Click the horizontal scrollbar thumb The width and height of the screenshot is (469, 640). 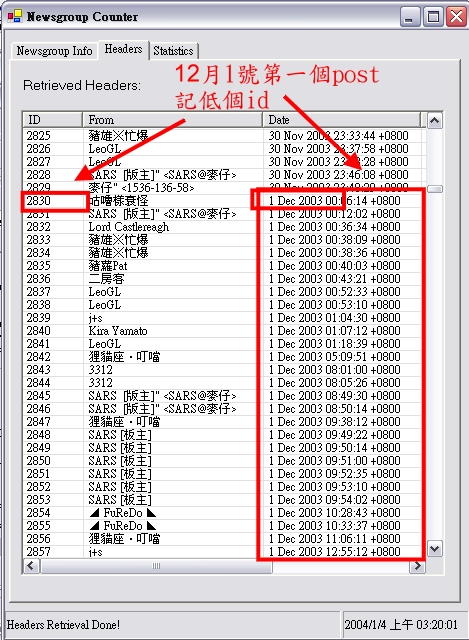point(156,566)
